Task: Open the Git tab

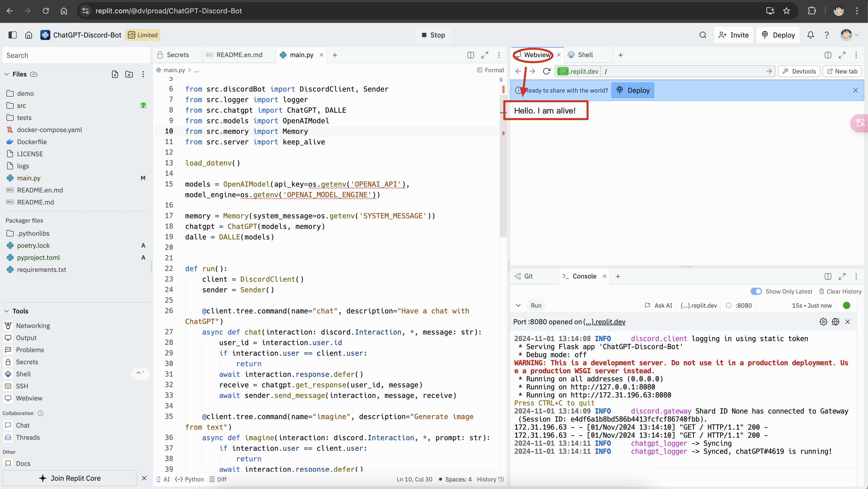Action: pyautogui.click(x=528, y=276)
